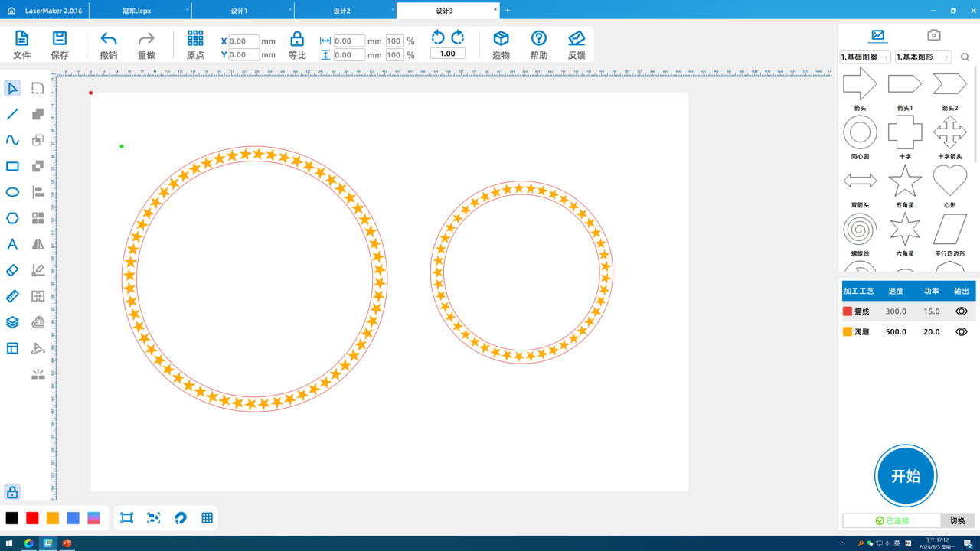Viewport: 980px width, 551px height.
Task: Toggle the 等比 aspect ratio lock
Action: [297, 39]
